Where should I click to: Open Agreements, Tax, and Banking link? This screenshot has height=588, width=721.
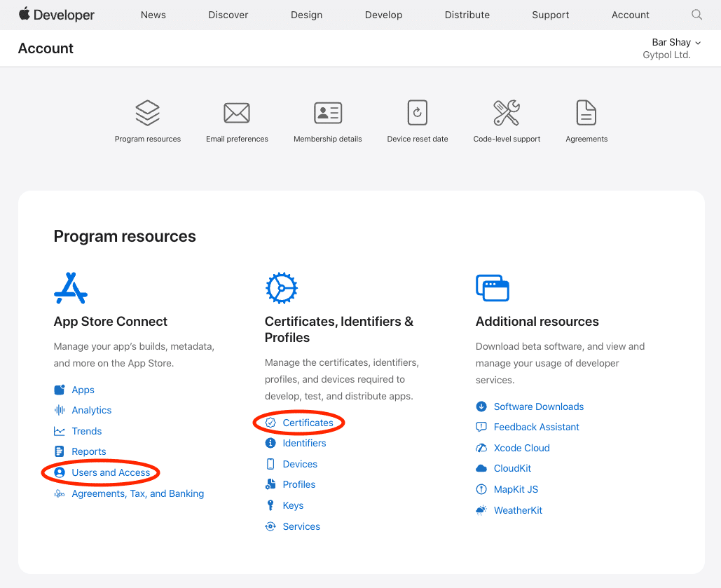tap(137, 493)
